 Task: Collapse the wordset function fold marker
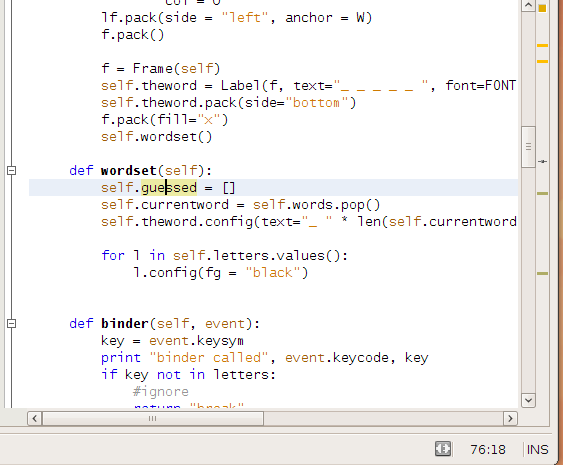tap(11, 170)
